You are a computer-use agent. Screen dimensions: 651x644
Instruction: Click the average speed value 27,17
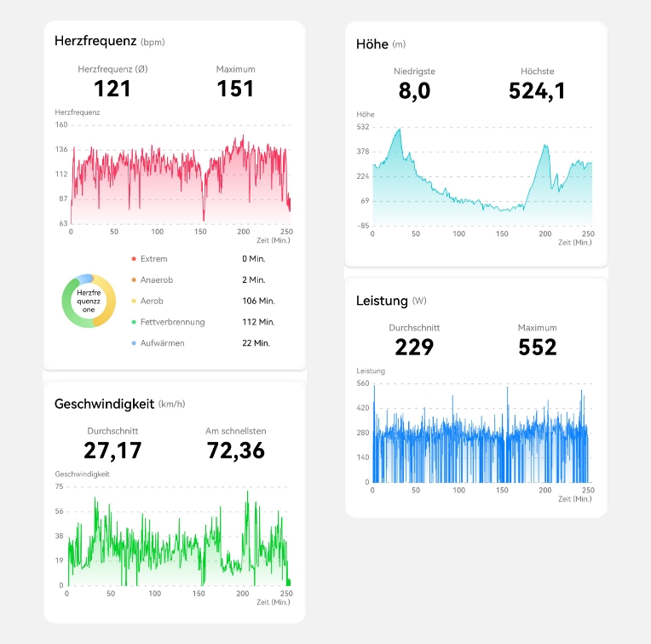112,450
